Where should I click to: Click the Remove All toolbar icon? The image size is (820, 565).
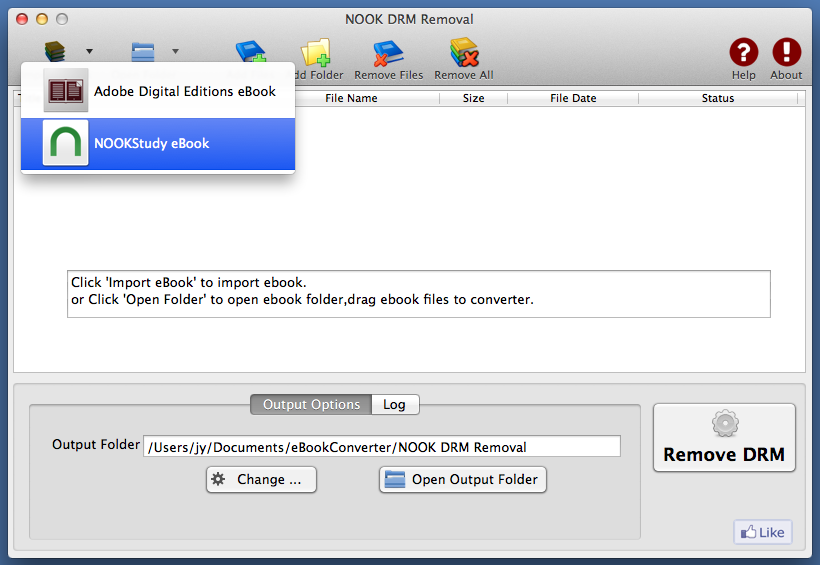[464, 52]
